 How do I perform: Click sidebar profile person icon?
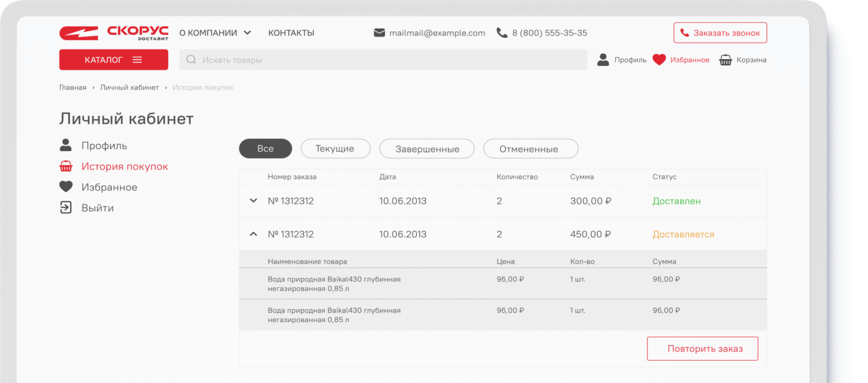[x=66, y=145]
